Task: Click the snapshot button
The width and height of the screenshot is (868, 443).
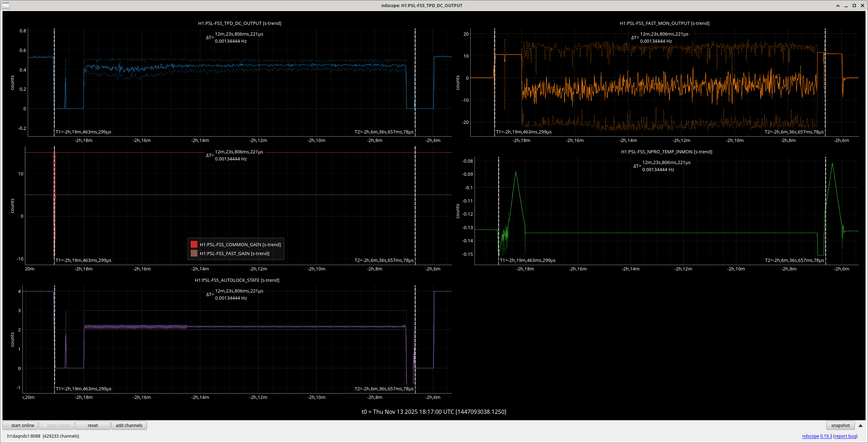Action: pos(840,425)
